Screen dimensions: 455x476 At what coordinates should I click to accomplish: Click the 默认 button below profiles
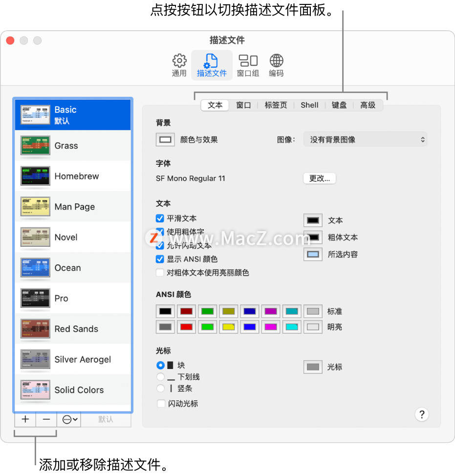(x=106, y=419)
